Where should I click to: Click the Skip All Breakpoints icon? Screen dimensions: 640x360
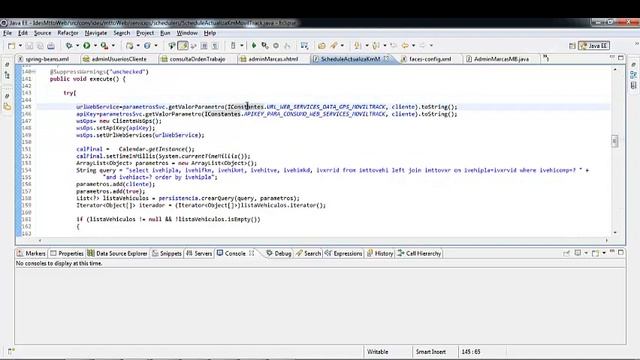[x=265, y=46]
